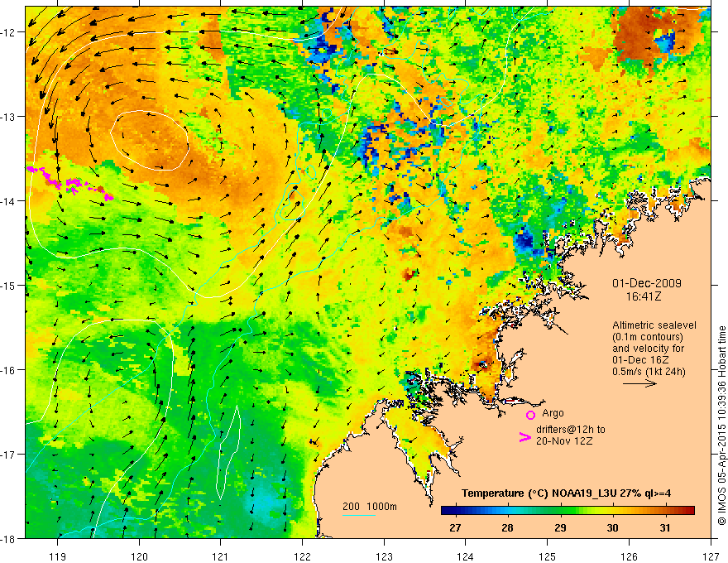Image resolution: width=728 pixels, height=563 pixels.
Task: Click the temperature color scale bar
Action: (x=568, y=511)
